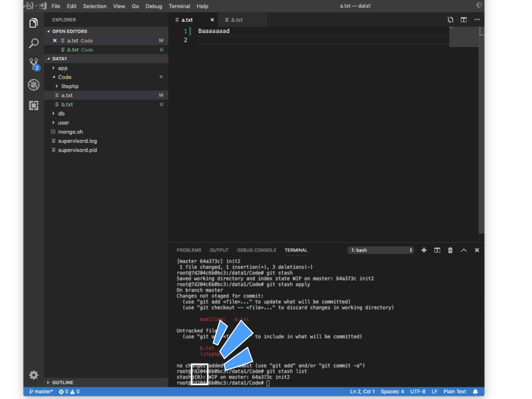Open the Search view in activity bar
This screenshot has width=532, height=399.
[x=34, y=44]
